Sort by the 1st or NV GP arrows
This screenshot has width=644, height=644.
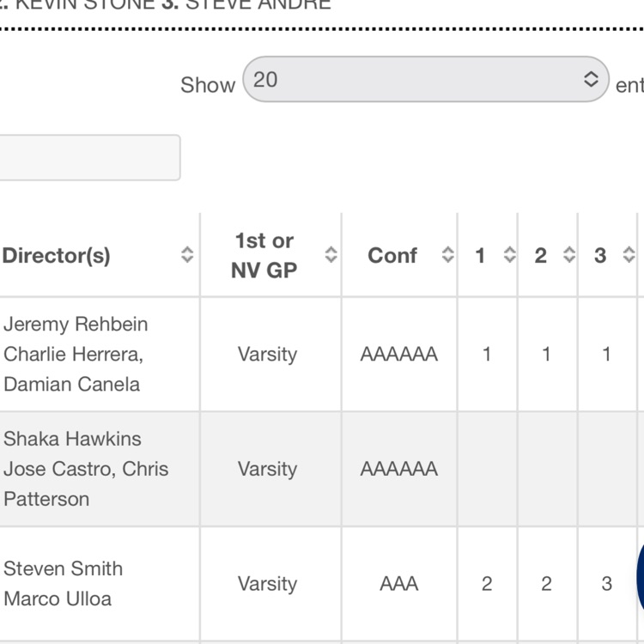pyautogui.click(x=331, y=255)
